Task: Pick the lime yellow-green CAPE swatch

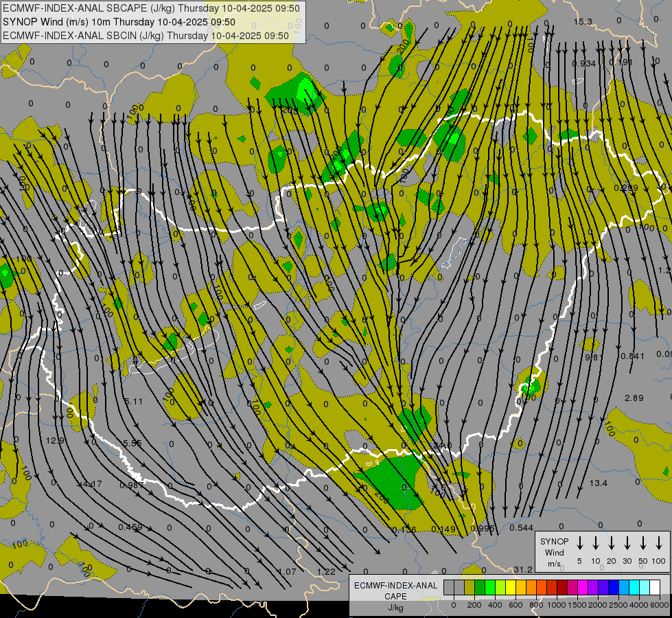Action: [x=500, y=588]
